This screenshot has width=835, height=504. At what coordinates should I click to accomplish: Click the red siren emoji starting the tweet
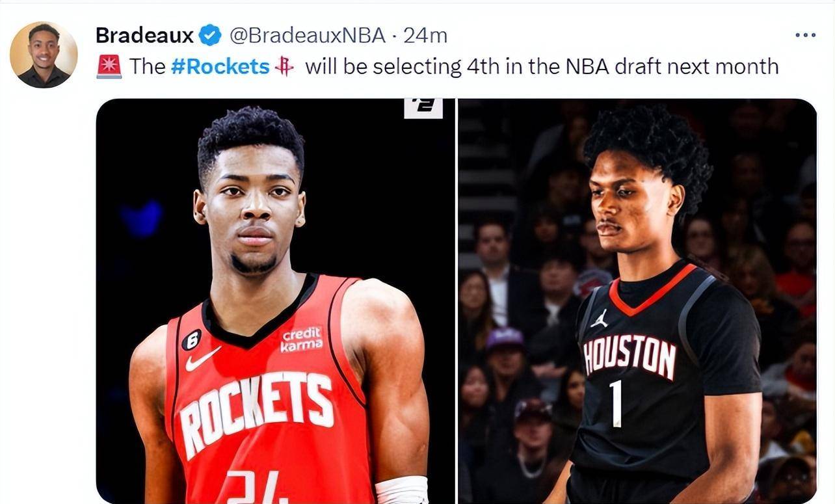pos(109,66)
